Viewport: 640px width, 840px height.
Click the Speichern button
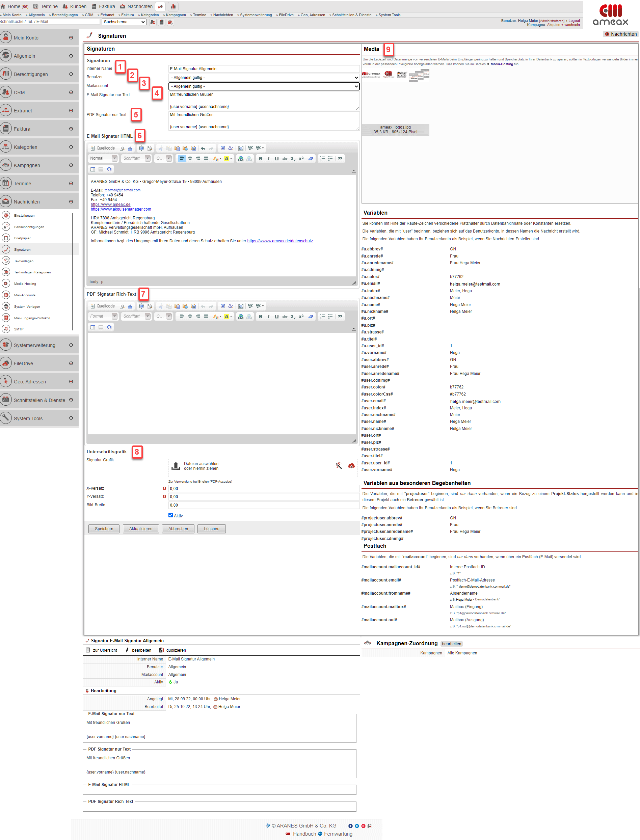point(104,529)
